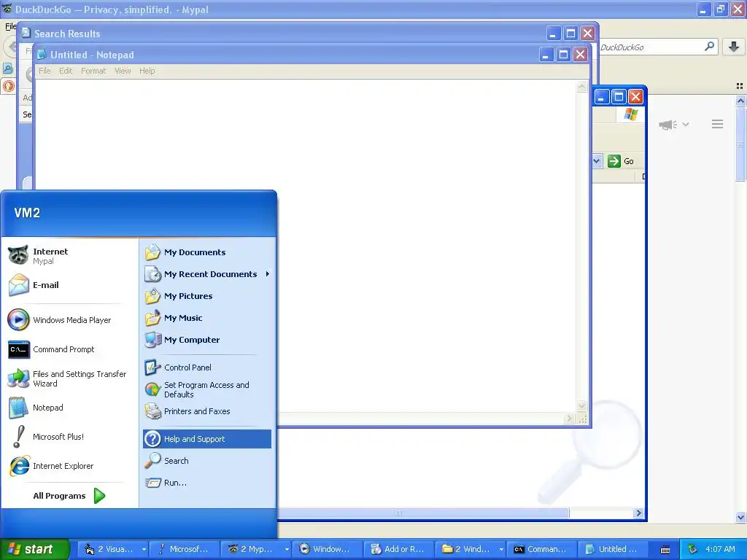
Task: Switch to Comman... taskbar button
Action: [x=542, y=549]
